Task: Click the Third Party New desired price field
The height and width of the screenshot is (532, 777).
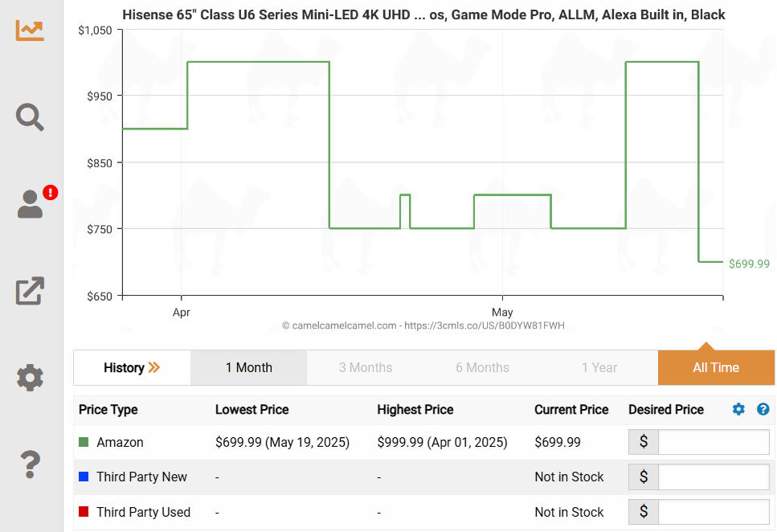Action: (x=714, y=477)
